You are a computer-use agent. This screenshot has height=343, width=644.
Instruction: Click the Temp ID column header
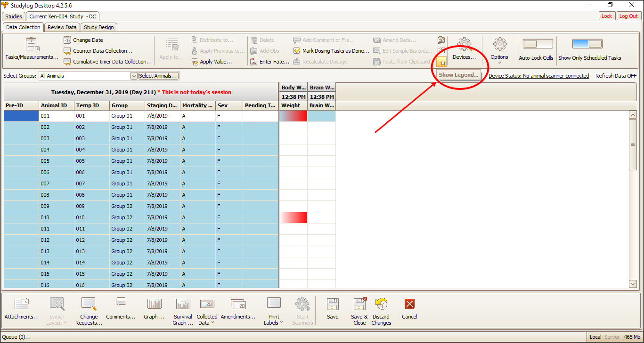(x=92, y=105)
